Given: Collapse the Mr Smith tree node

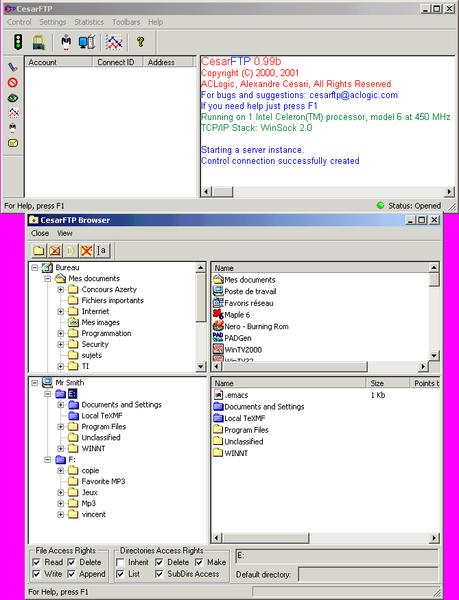Looking at the screenshot, I should [x=35, y=383].
